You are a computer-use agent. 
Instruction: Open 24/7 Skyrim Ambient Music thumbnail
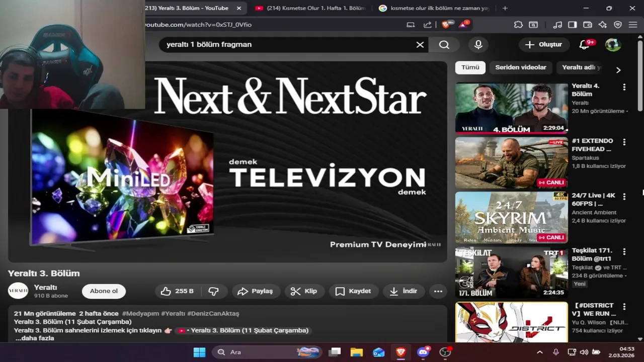(x=511, y=217)
